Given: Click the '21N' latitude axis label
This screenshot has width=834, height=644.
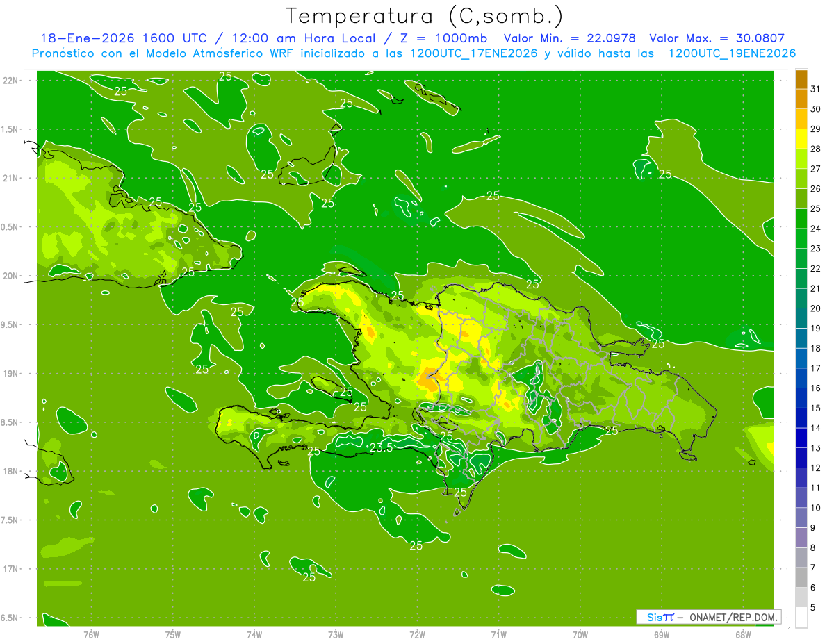Looking at the screenshot, I should pyautogui.click(x=10, y=178).
